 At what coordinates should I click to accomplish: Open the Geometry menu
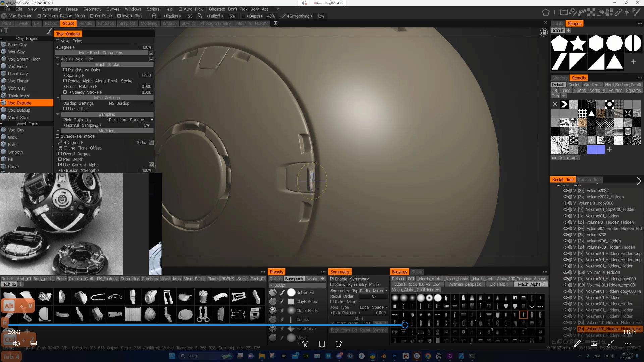(x=92, y=9)
